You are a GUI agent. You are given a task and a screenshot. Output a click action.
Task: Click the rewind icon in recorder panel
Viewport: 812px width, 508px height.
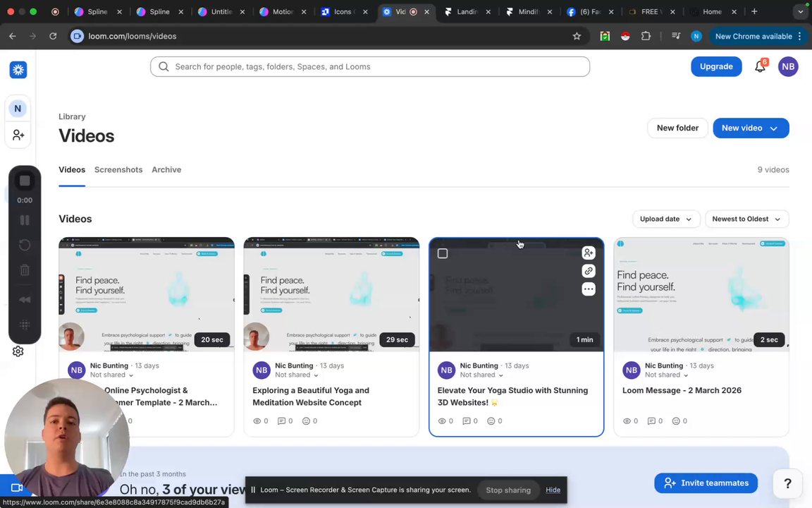click(25, 300)
